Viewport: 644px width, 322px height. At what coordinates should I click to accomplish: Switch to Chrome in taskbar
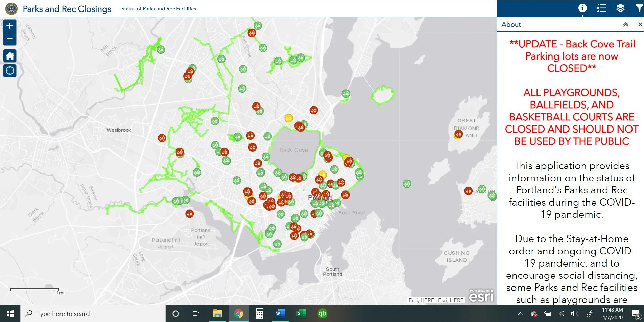[239, 314]
